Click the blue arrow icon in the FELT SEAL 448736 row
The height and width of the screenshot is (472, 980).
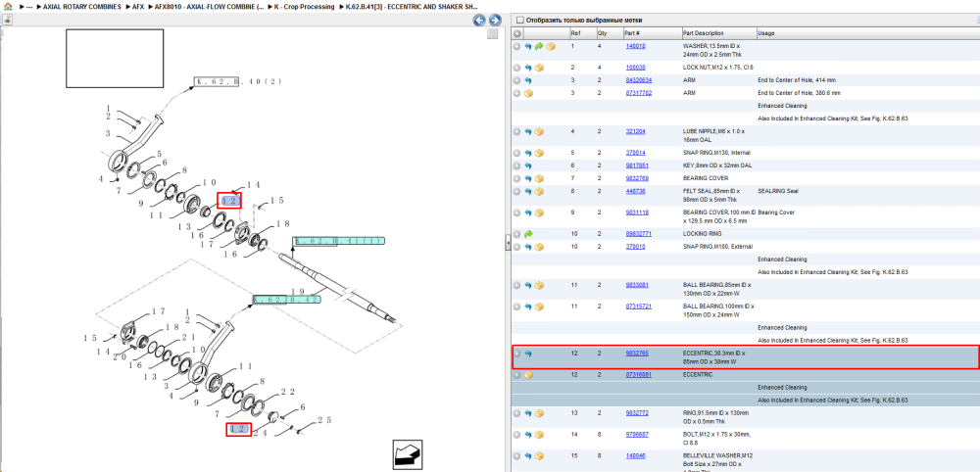pyautogui.click(x=528, y=191)
